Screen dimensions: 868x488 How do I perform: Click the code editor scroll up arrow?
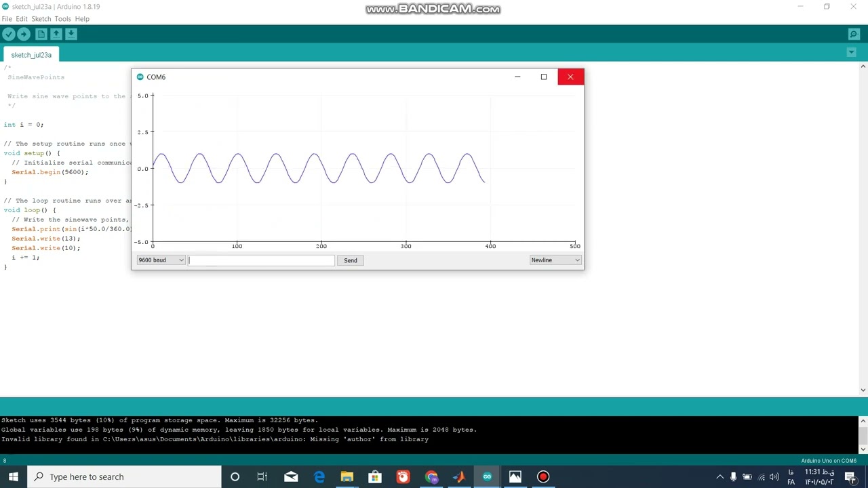point(863,66)
